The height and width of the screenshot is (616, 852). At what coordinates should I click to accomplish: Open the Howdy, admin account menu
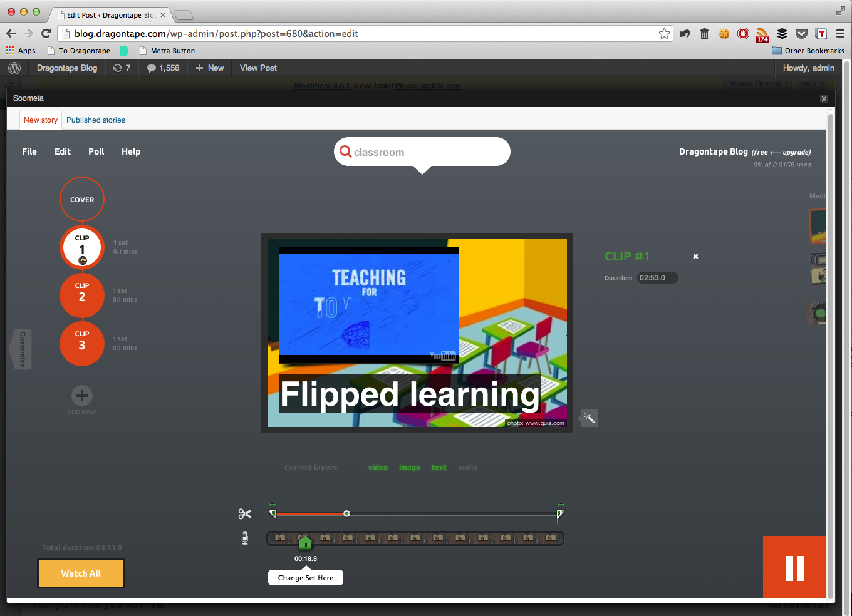(809, 68)
